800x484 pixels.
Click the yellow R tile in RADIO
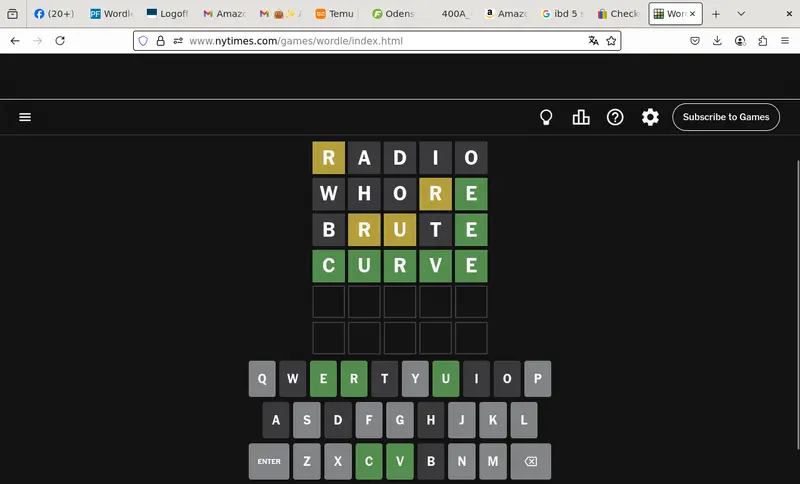pos(329,158)
